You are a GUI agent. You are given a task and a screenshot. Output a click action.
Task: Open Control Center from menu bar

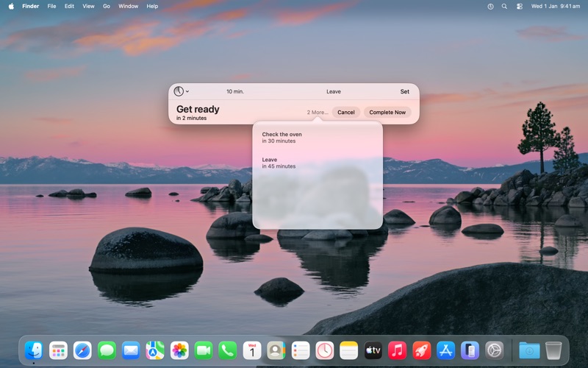(x=520, y=7)
